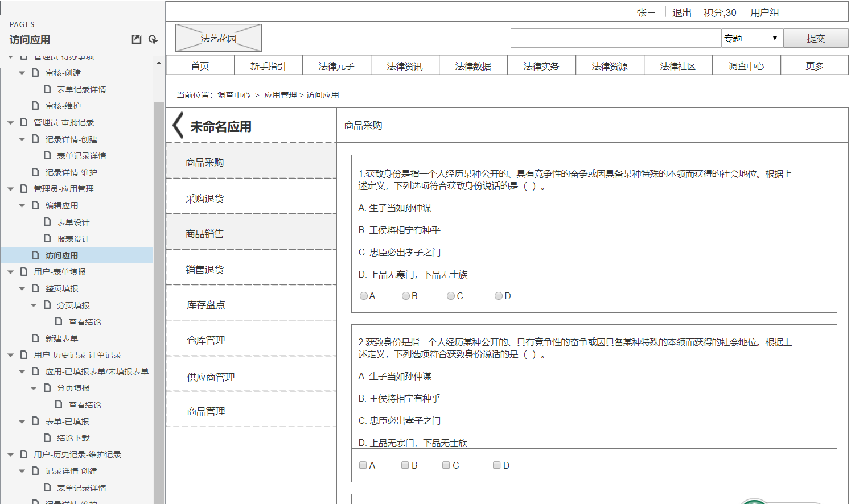Click 调查中心 in the breadcrumb
The image size is (851, 504).
tap(233, 95)
